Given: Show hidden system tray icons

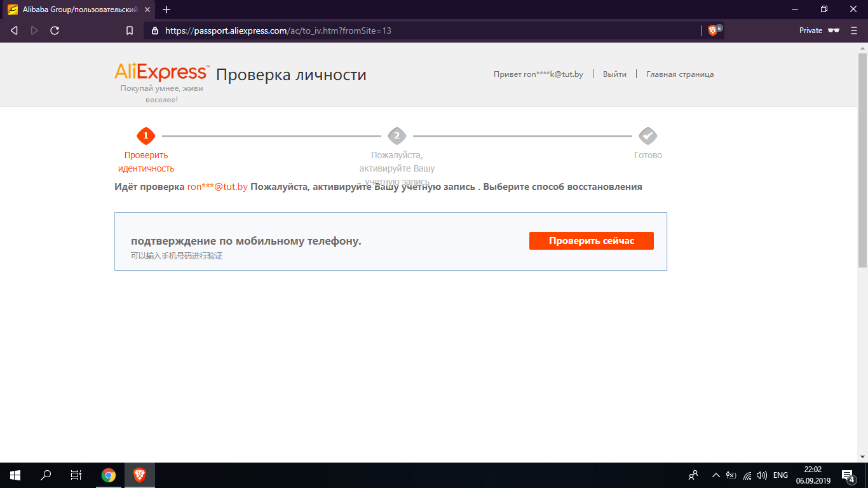Looking at the screenshot, I should point(716,475).
